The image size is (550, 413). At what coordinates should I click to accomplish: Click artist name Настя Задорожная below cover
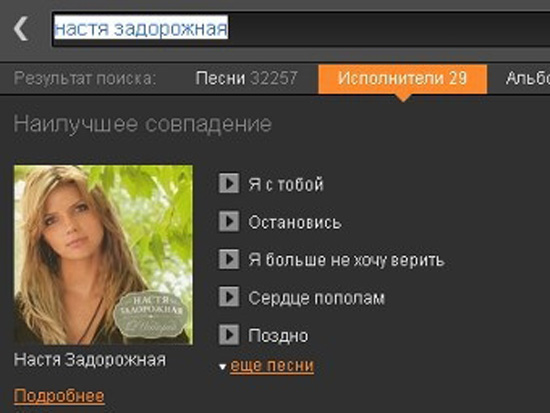[90, 360]
